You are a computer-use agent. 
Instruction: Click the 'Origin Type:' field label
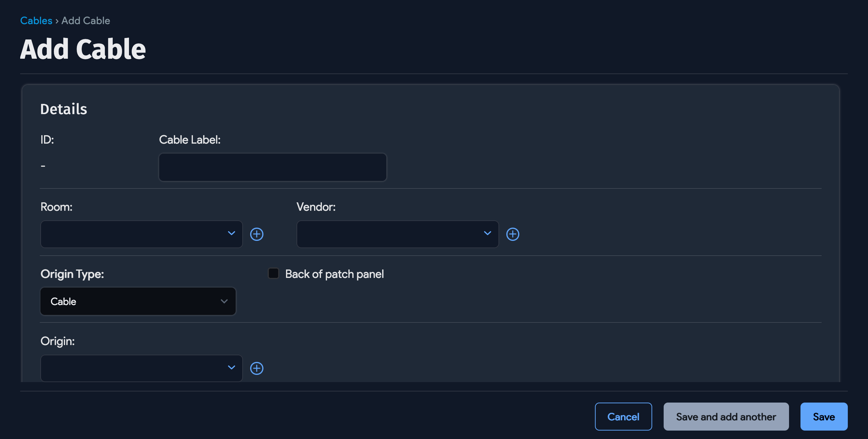[72, 274]
